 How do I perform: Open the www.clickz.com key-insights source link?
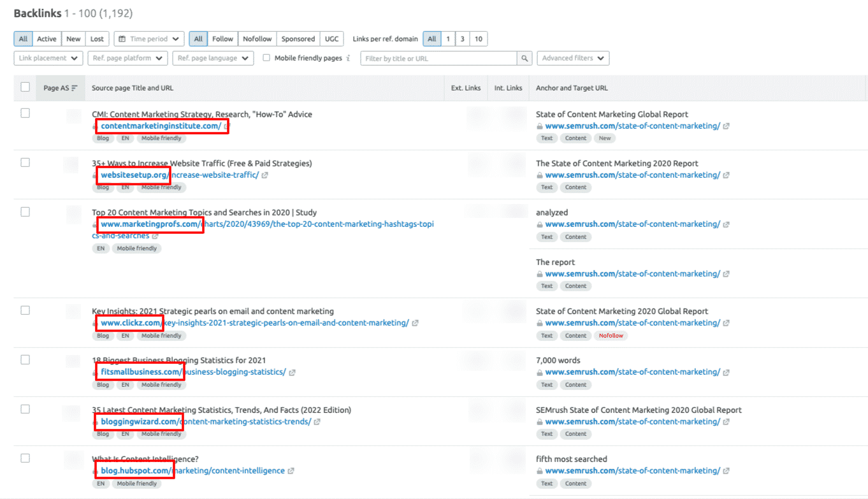(x=255, y=323)
